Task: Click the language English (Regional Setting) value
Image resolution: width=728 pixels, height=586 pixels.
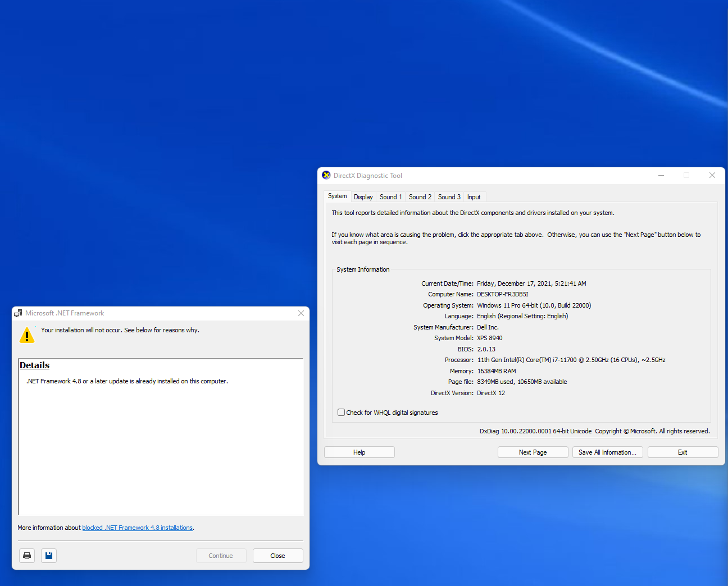Action: coord(522,316)
